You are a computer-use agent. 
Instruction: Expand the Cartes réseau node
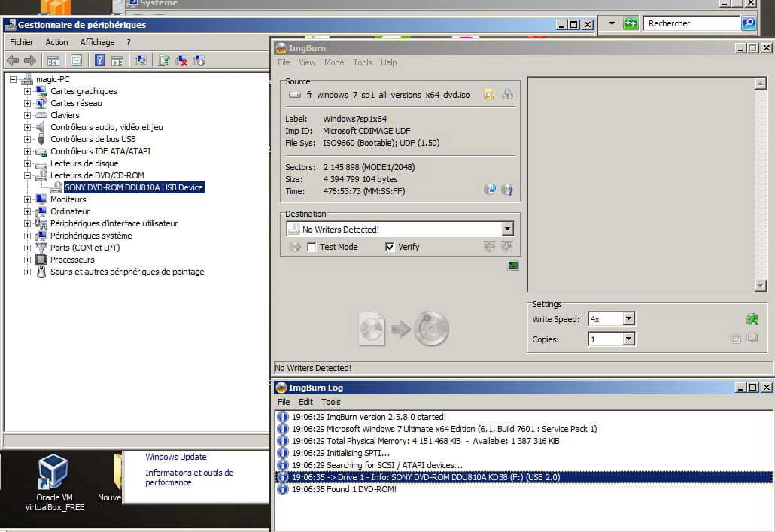coord(28,103)
